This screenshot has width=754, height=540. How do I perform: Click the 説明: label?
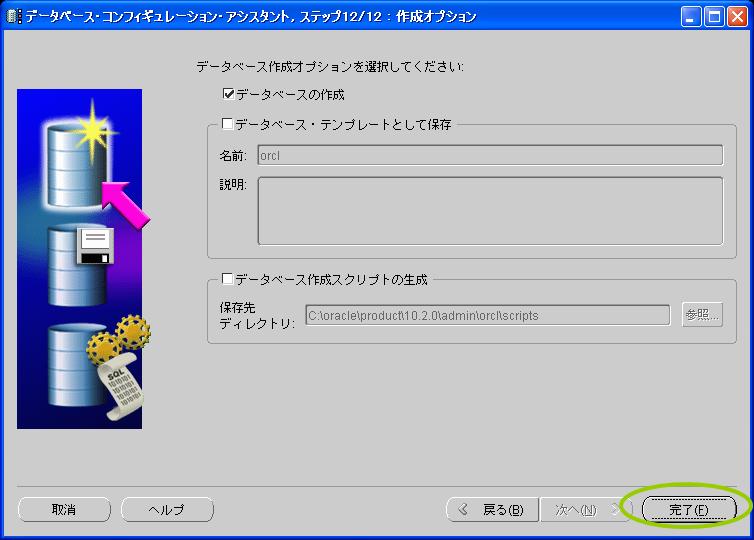(x=233, y=185)
